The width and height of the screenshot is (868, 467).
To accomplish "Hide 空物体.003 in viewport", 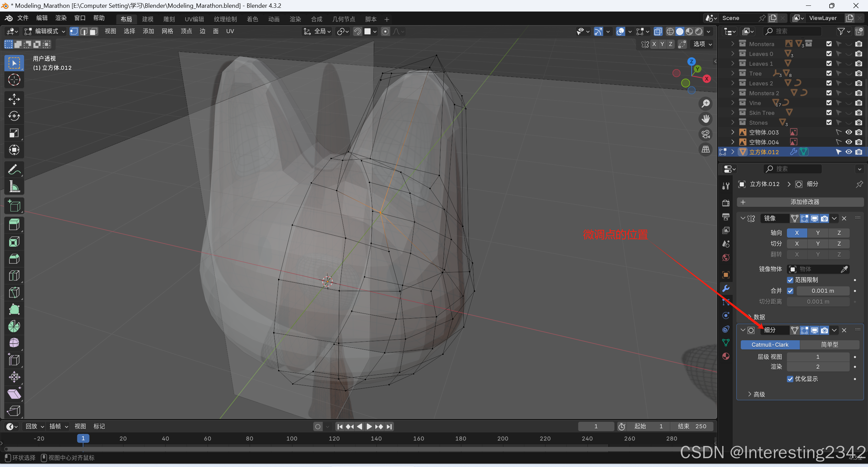I will [849, 132].
